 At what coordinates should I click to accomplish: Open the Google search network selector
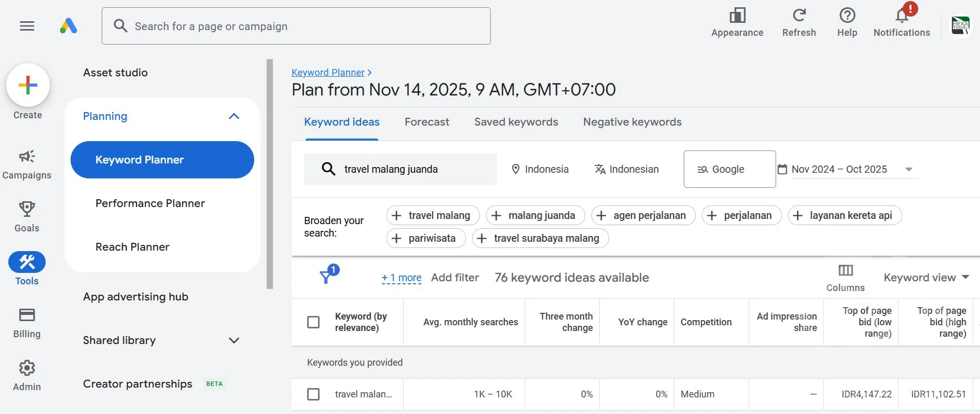pos(729,169)
